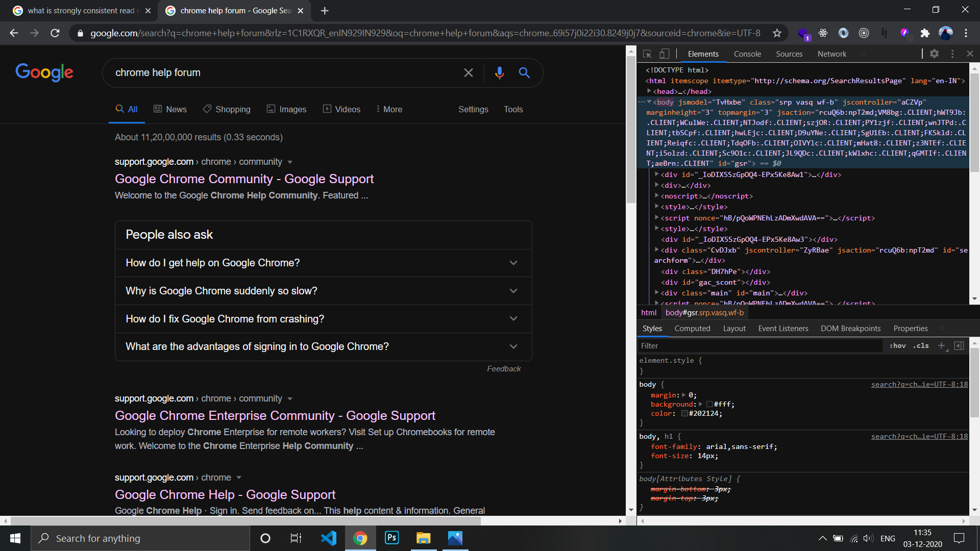Click the Sources panel tab
Image resolution: width=980 pixels, height=551 pixels.
point(790,54)
